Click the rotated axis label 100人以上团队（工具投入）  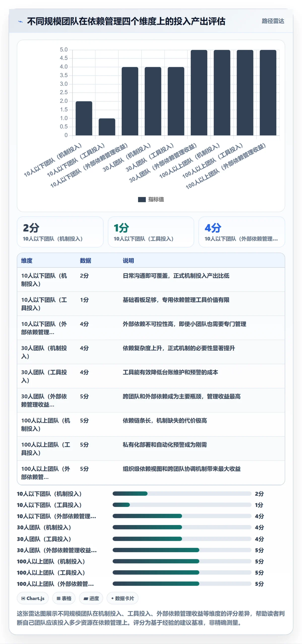212,160
